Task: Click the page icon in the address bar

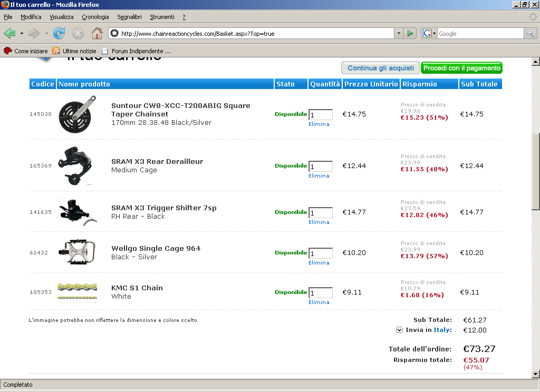Action: coord(114,33)
